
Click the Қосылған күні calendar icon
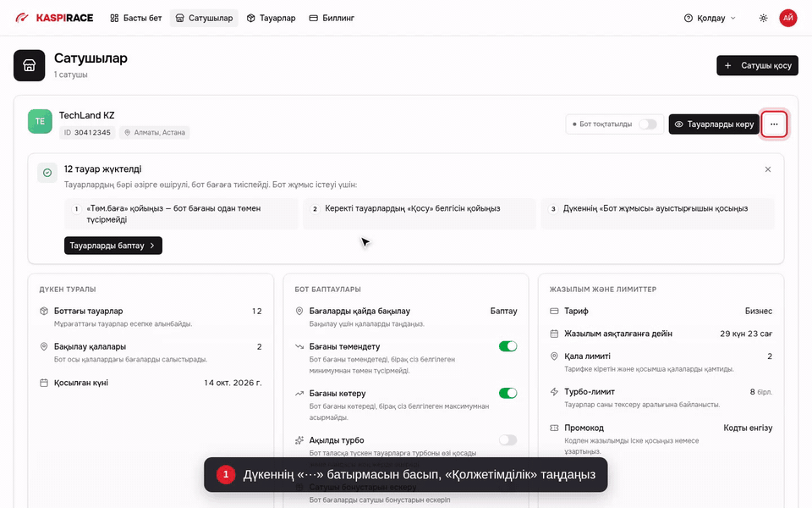tap(44, 383)
